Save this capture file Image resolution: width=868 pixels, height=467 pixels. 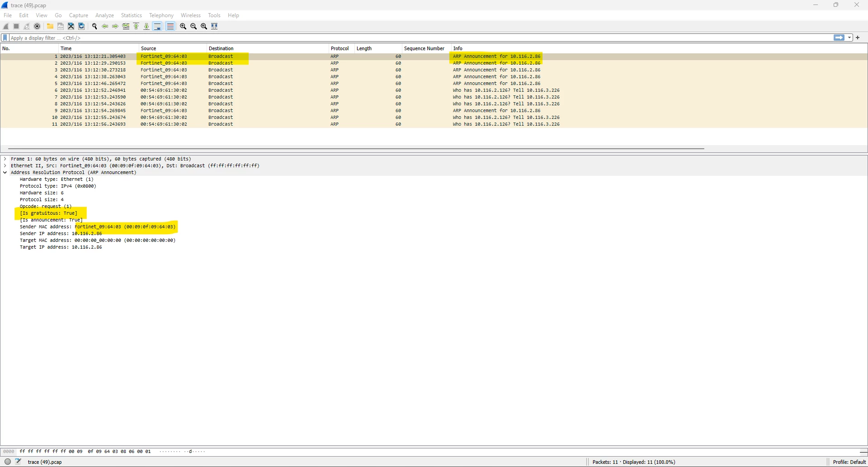pos(61,26)
